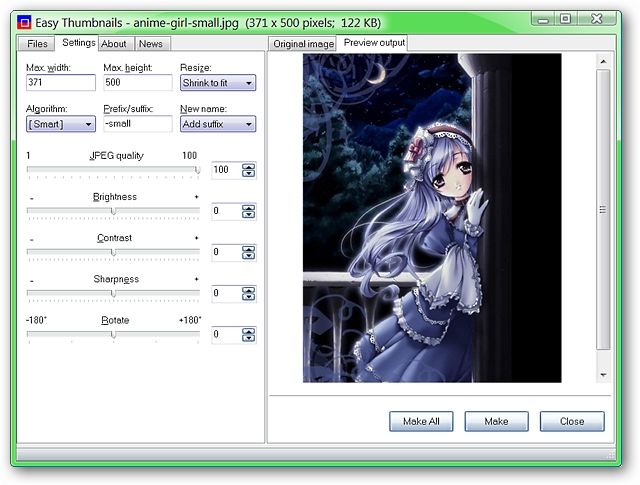The image size is (640, 485).
Task: Open the New name 'Add suffix' dropdown
Action: 218,124
